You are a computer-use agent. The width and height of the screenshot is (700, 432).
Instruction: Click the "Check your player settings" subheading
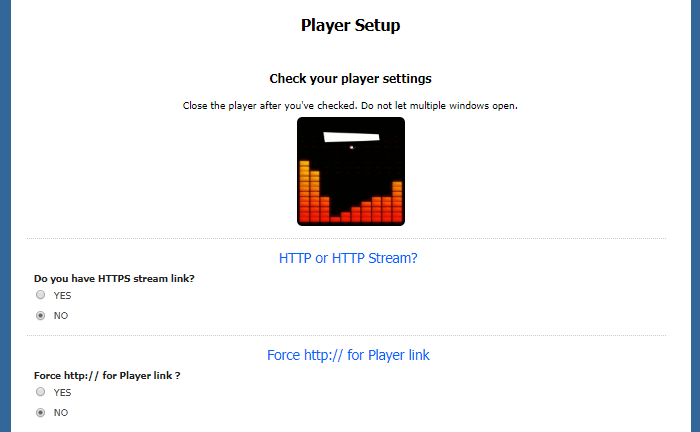tap(350, 79)
